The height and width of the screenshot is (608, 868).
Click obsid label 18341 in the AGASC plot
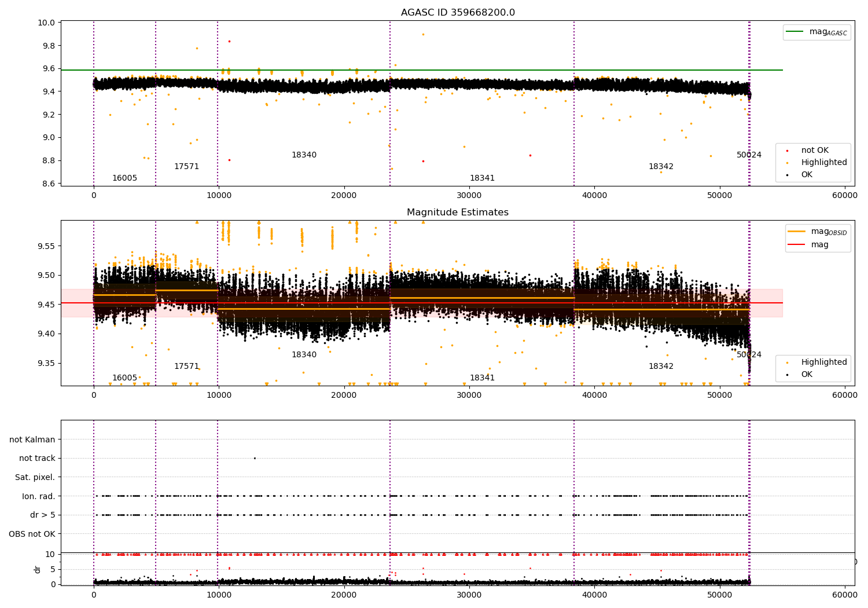pos(482,178)
